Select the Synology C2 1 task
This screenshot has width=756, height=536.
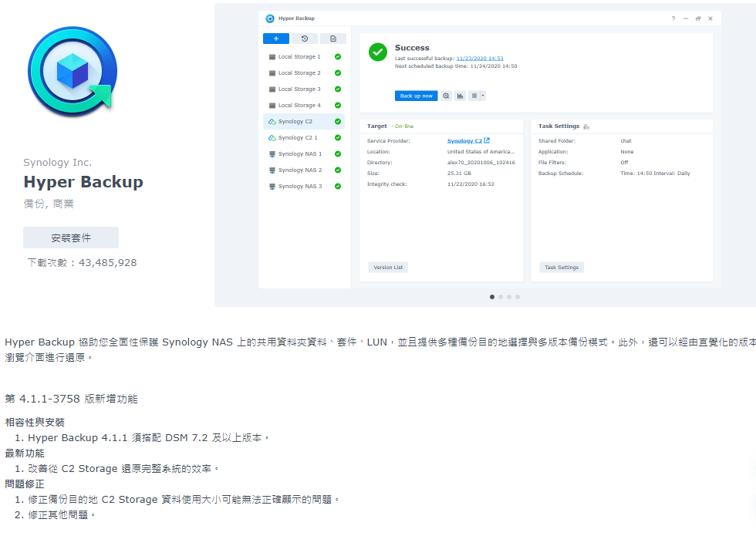point(304,138)
